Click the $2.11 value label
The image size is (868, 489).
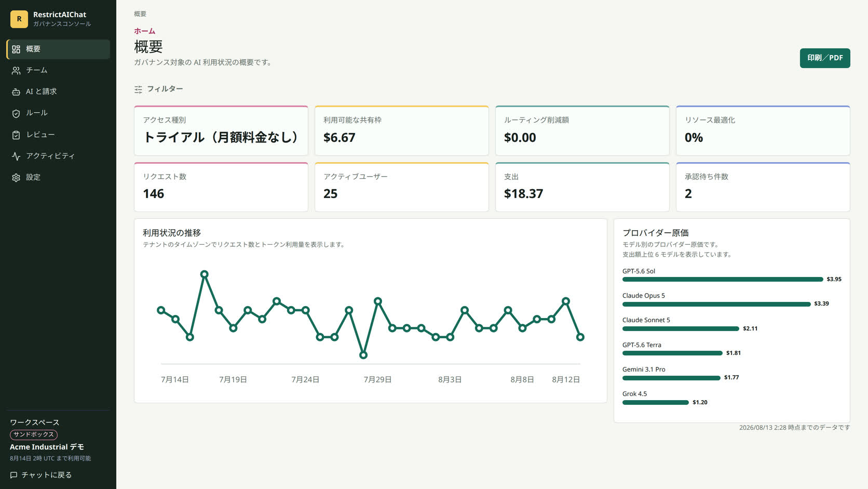tap(750, 328)
